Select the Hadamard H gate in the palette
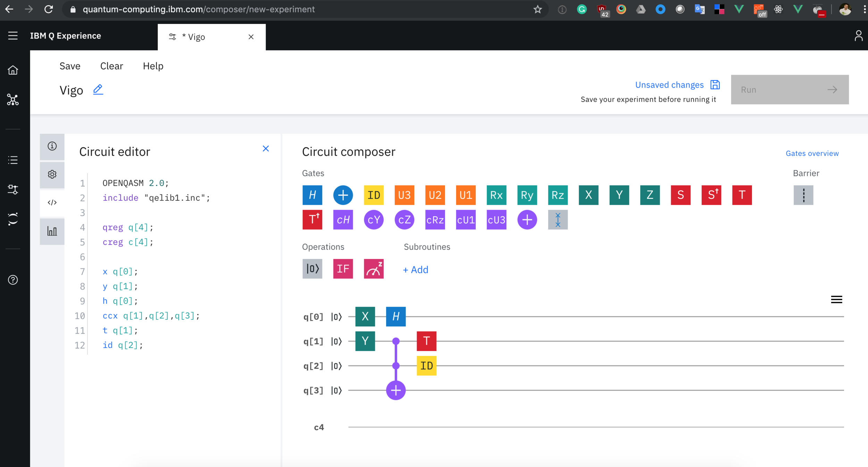The width and height of the screenshot is (868, 467). tap(312, 195)
